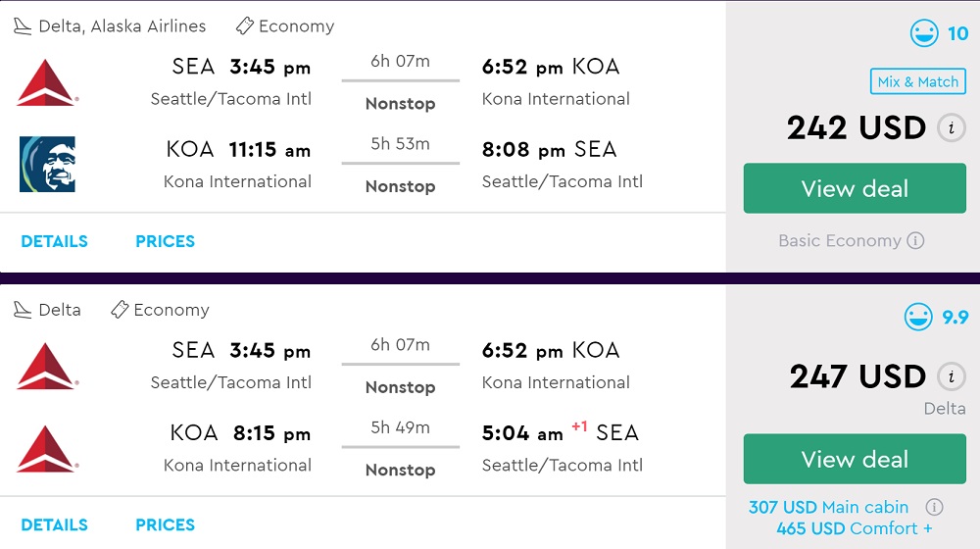Click the smiley rating icon scored 10
The image size is (980, 549).
coord(923,34)
